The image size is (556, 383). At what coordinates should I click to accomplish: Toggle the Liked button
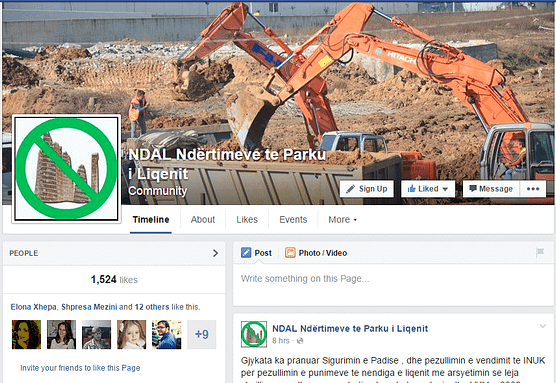coord(428,189)
